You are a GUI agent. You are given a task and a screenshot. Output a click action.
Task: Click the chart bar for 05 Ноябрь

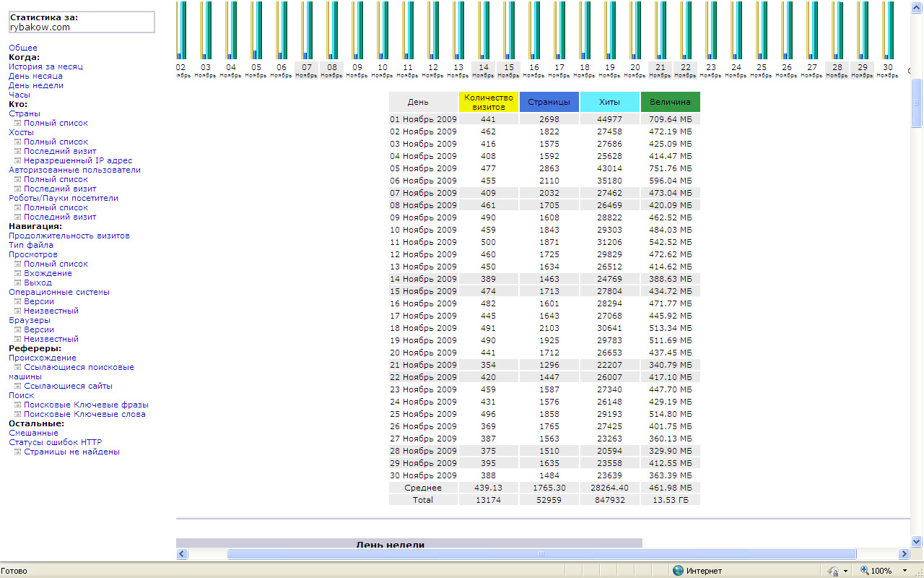pos(256,33)
